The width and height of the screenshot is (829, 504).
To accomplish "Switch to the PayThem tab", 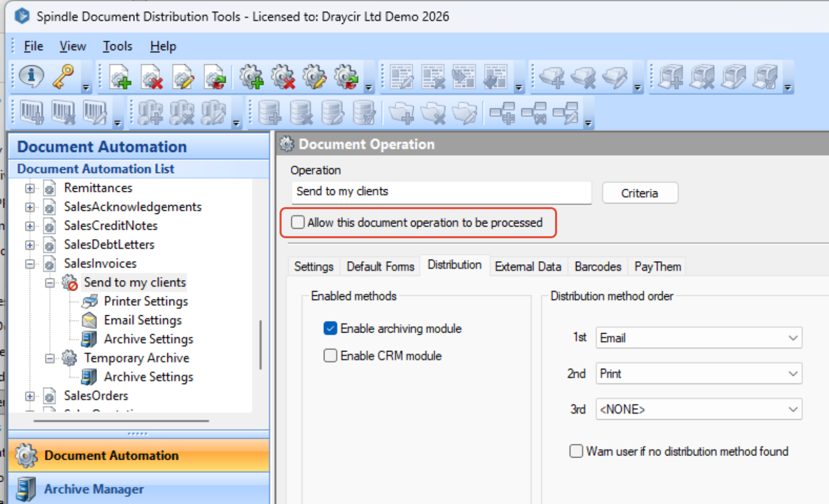I will pyautogui.click(x=658, y=266).
